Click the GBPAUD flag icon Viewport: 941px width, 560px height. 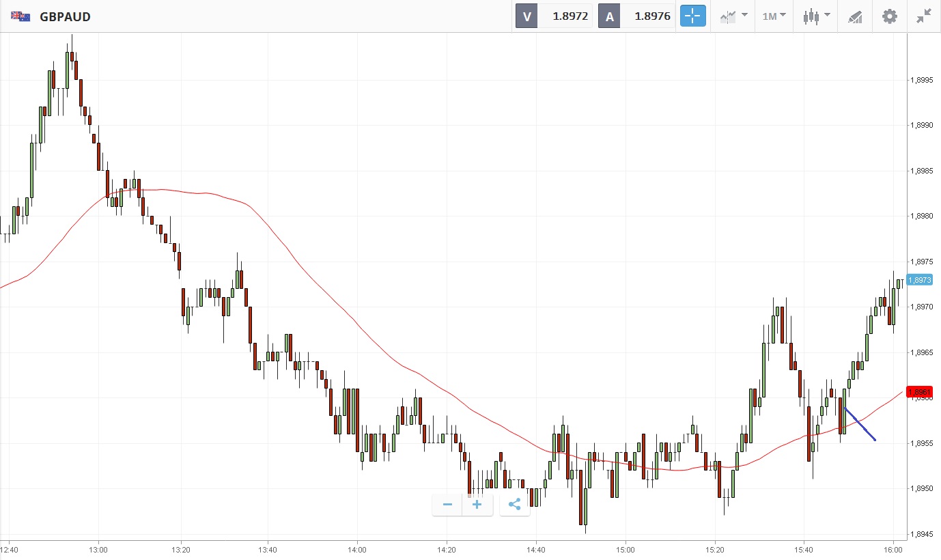point(20,16)
